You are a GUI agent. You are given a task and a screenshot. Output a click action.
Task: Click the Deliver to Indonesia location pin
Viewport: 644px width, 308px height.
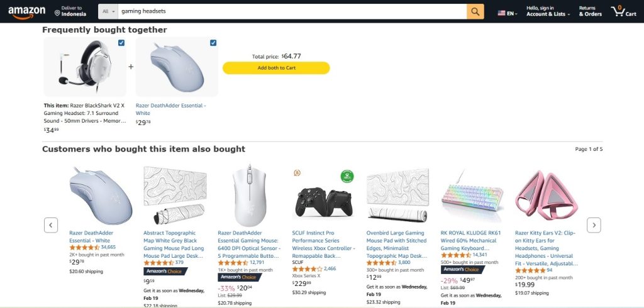[x=57, y=13]
